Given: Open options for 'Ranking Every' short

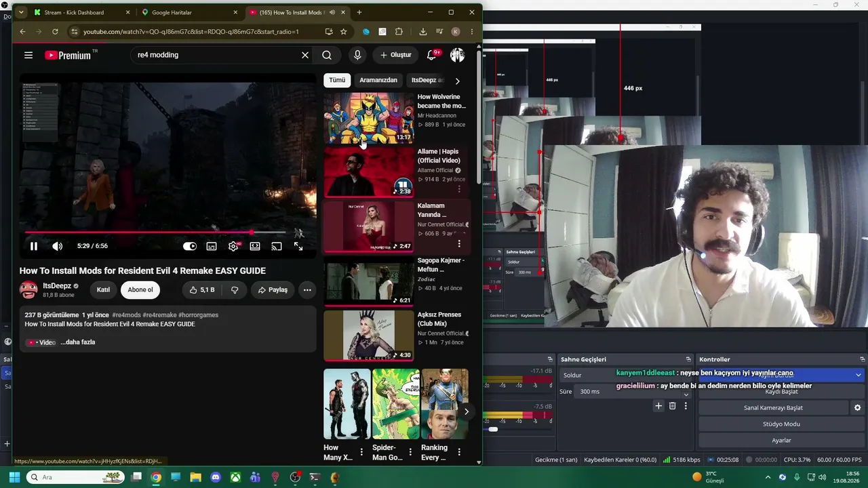Looking at the screenshot, I should (459, 452).
